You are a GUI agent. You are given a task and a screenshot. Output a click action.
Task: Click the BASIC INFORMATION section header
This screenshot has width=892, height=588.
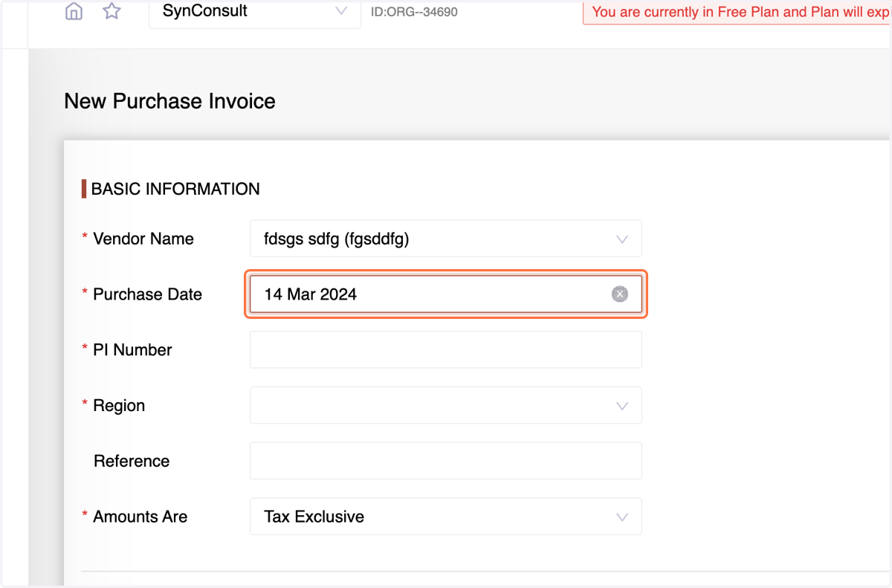[175, 189]
